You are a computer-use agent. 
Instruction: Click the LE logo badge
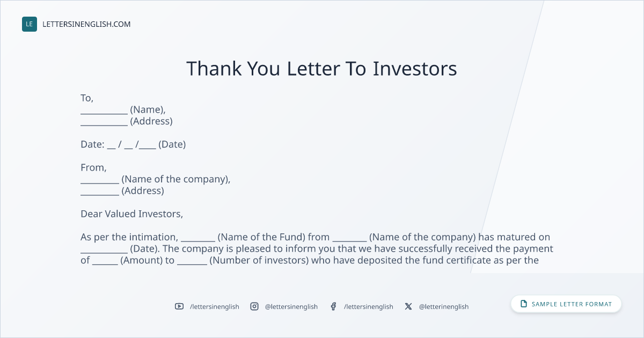pyautogui.click(x=30, y=24)
